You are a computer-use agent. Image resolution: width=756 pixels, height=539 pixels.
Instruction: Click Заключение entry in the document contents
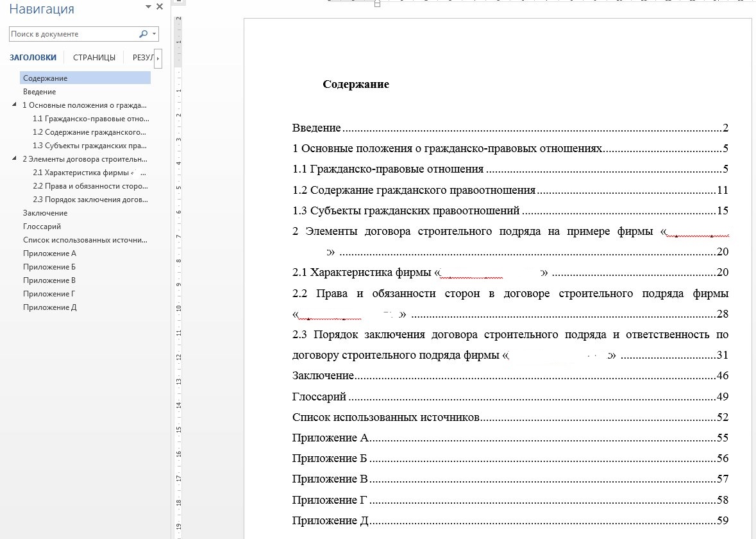(x=510, y=376)
